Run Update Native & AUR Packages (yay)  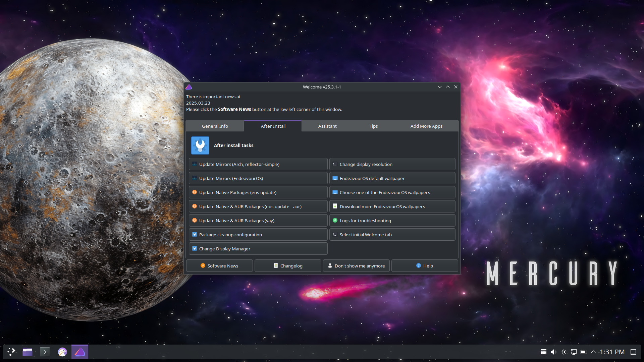point(258,221)
